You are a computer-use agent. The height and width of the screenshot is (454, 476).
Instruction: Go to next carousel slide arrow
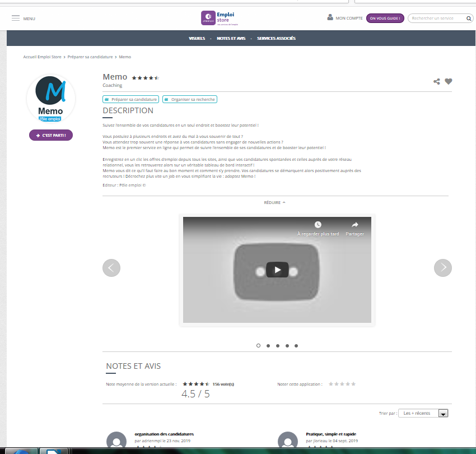443,268
